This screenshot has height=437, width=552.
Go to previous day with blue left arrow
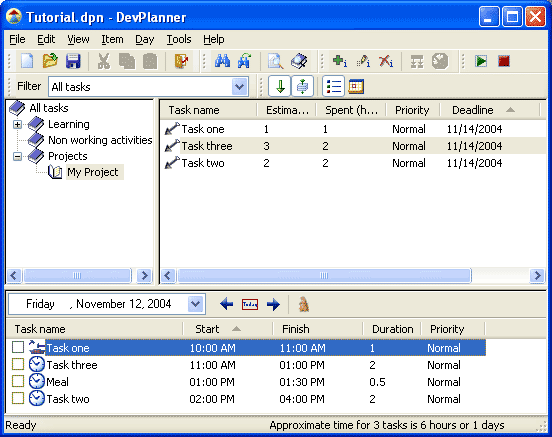pyautogui.click(x=226, y=304)
